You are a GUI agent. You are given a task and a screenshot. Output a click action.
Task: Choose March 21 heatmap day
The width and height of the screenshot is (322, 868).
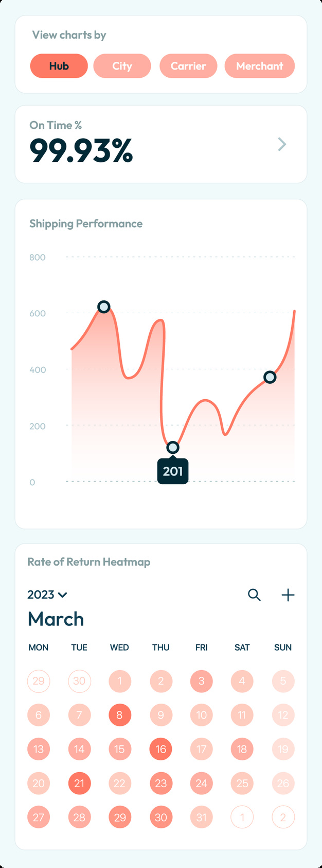pyautogui.click(x=79, y=783)
